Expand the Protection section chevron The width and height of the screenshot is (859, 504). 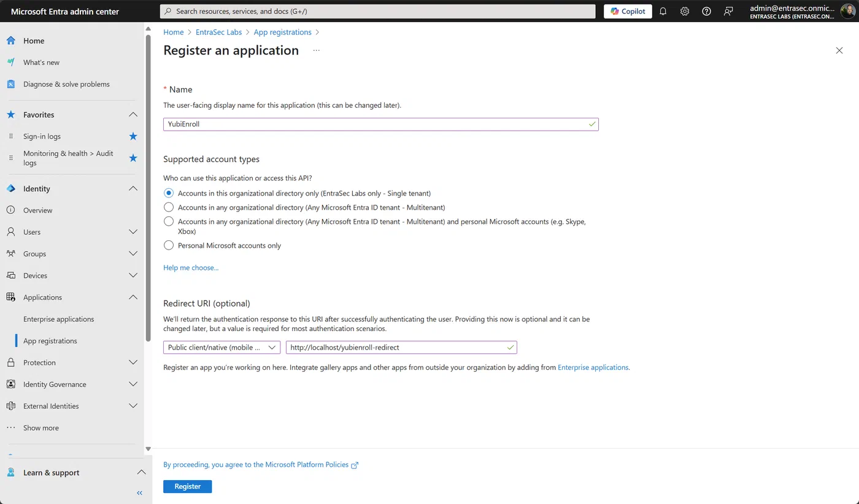[133, 362]
